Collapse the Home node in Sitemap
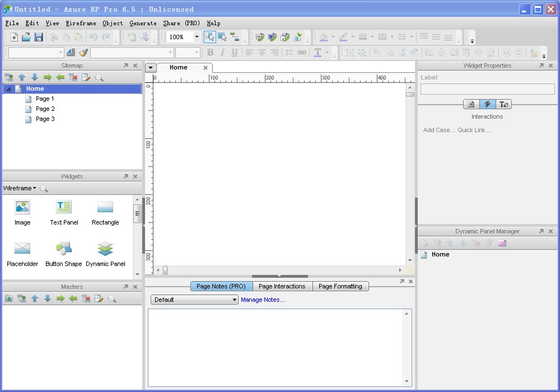The width and height of the screenshot is (560, 392). [8, 89]
